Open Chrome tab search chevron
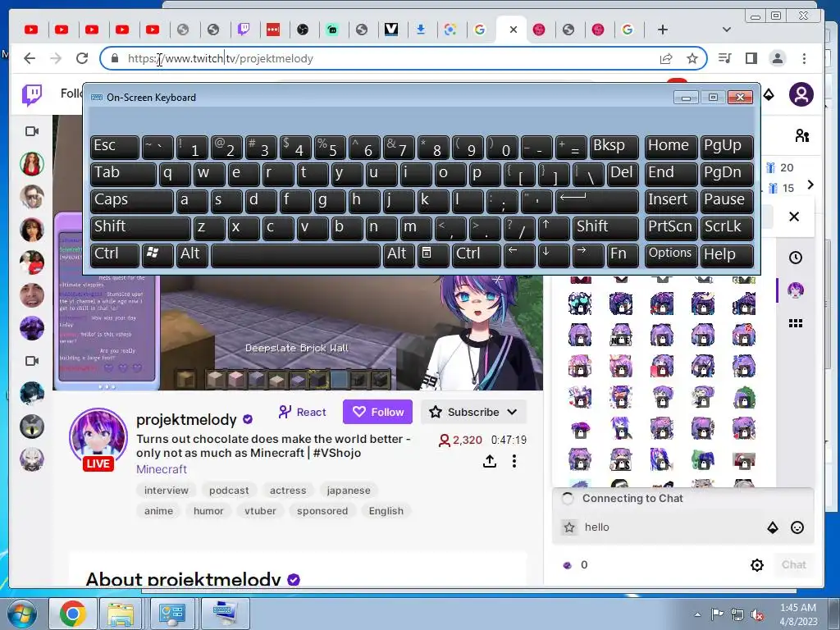Screen dimensions: 840x630 (x=727, y=30)
